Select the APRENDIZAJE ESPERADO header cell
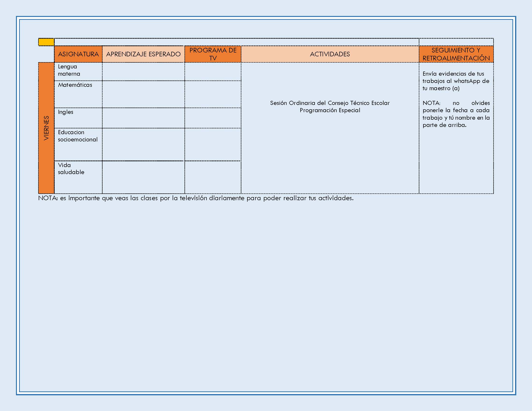This screenshot has height=411, width=532. click(143, 54)
